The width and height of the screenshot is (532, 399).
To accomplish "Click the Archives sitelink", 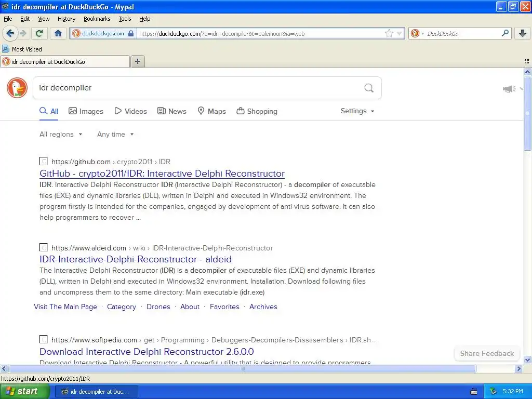I will [x=263, y=307].
